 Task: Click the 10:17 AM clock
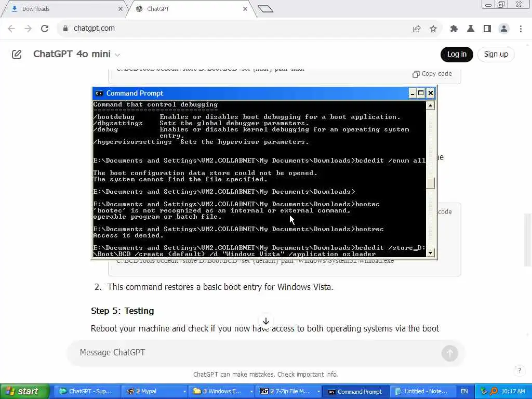[x=513, y=392]
